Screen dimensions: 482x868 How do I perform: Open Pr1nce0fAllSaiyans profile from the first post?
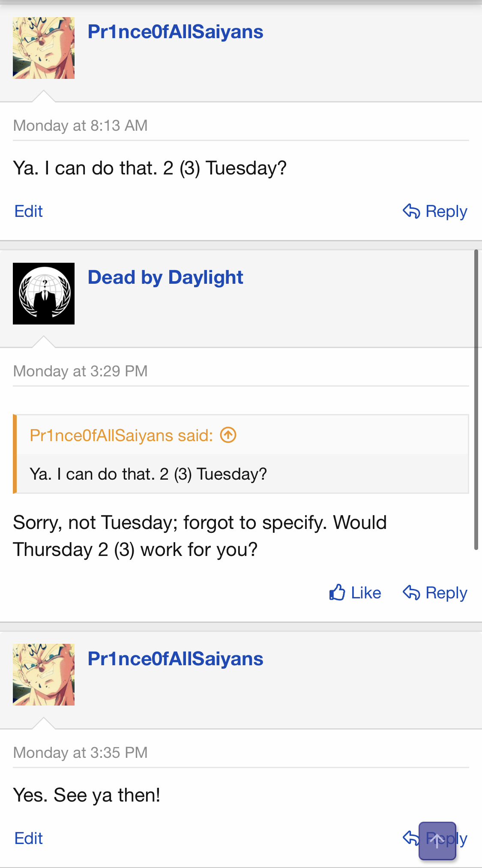click(x=175, y=32)
